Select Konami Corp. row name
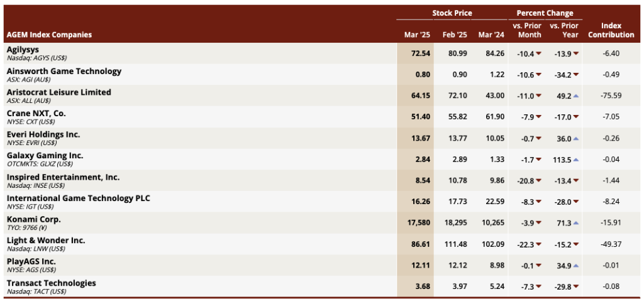Viewport: 644px width, 304px height. point(34,219)
